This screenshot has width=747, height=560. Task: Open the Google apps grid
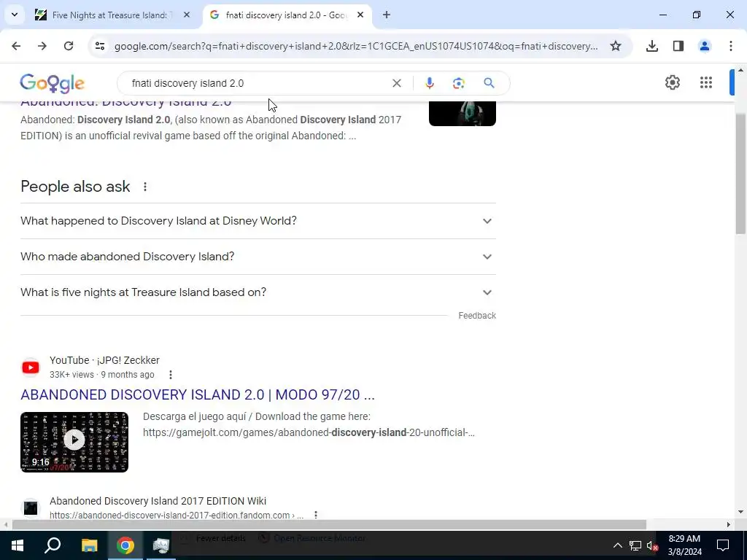pos(706,82)
